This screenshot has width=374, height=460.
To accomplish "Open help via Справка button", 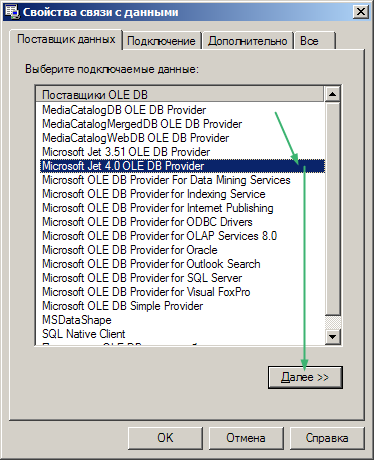I will pos(327,438).
